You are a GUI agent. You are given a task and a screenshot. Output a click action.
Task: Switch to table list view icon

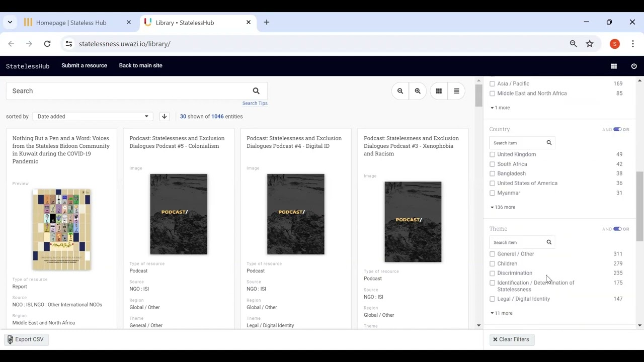coord(456,91)
